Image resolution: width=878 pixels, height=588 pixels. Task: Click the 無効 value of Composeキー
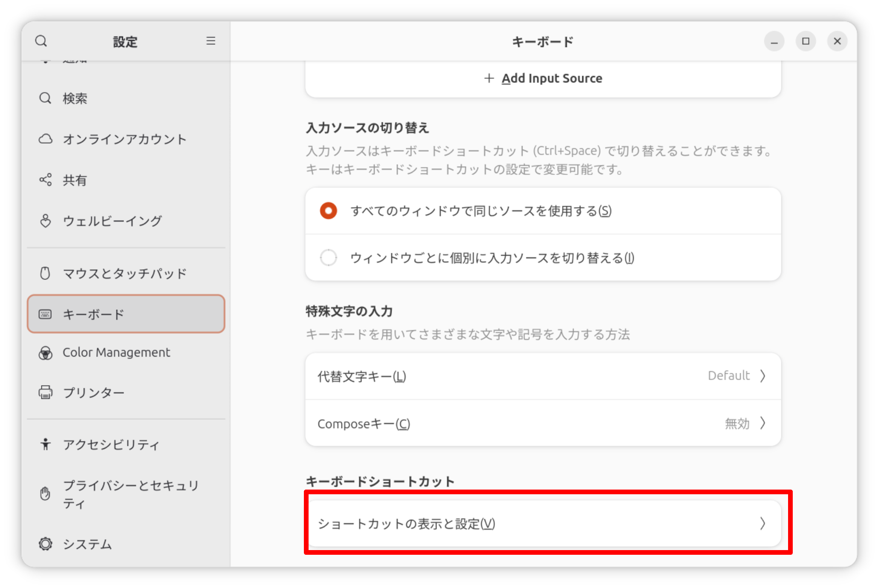point(737,423)
